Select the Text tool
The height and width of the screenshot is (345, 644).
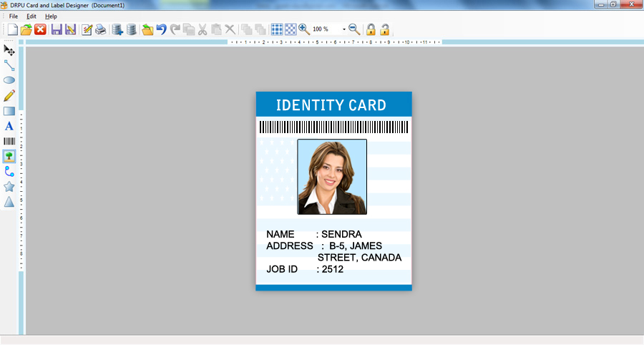pos(9,126)
